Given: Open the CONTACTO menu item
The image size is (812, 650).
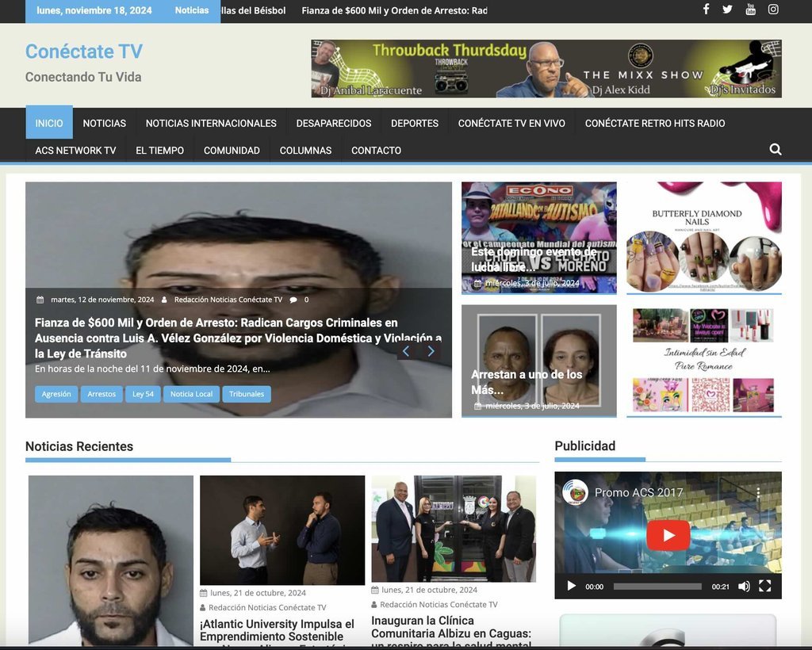Looking at the screenshot, I should (x=377, y=151).
